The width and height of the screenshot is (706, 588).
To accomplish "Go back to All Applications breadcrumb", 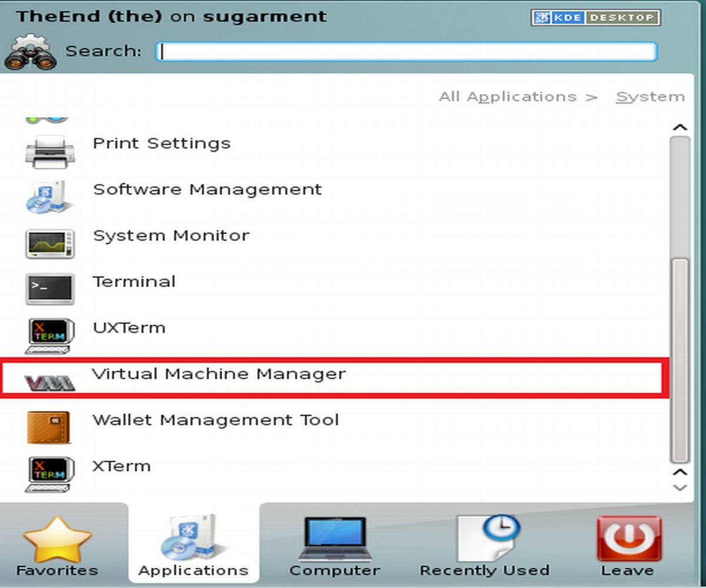I will click(507, 97).
